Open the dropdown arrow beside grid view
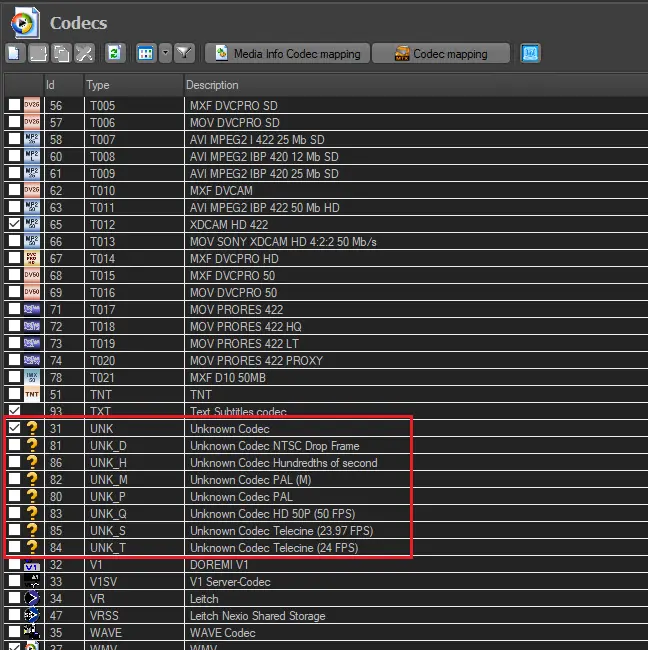This screenshot has height=650, width=648. (x=164, y=53)
